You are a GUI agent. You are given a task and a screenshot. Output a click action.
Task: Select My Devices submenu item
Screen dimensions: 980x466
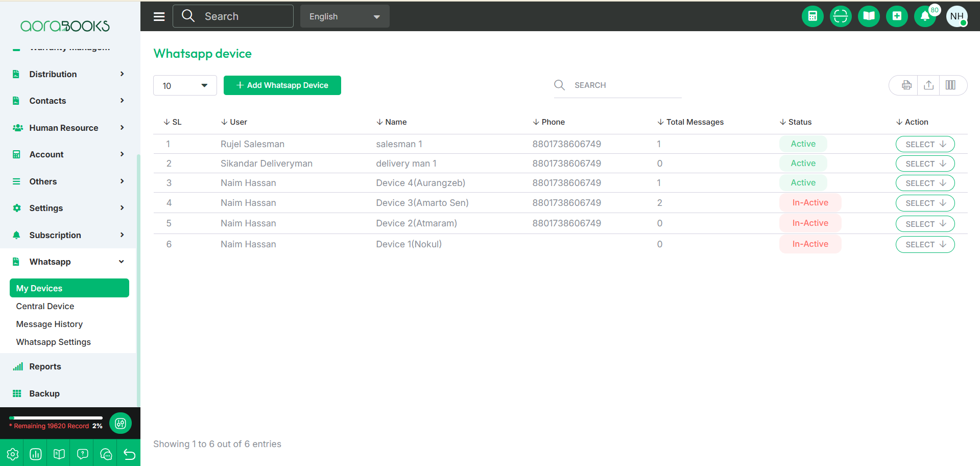tap(69, 288)
